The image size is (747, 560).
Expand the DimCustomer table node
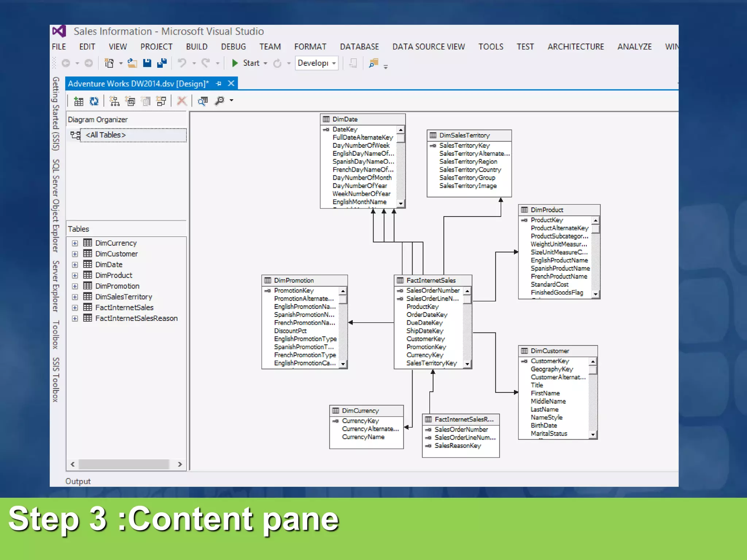pos(75,254)
